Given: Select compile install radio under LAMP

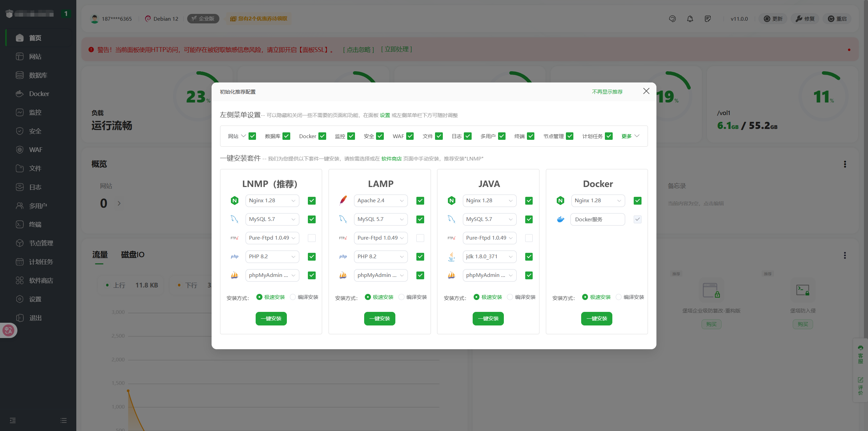Looking at the screenshot, I should (401, 297).
